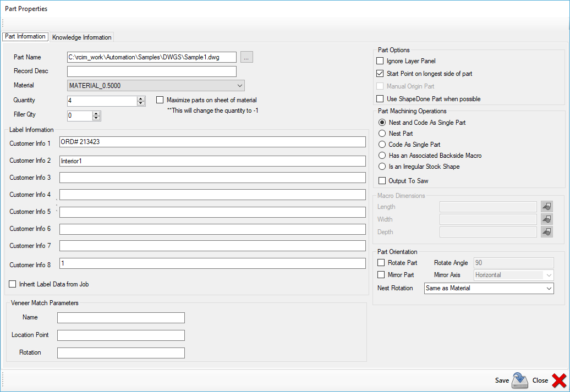Choose Code As Single Part option
Screen dimensions: 570x392
point(382,145)
